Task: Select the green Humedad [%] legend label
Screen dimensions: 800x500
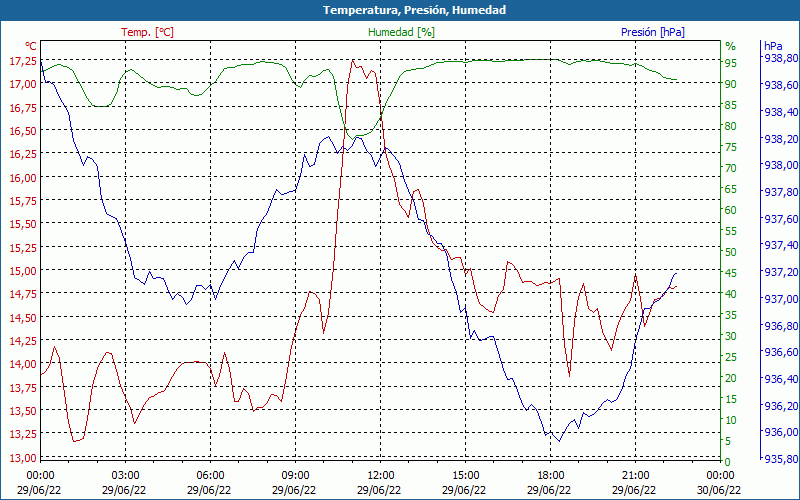Action: click(401, 32)
